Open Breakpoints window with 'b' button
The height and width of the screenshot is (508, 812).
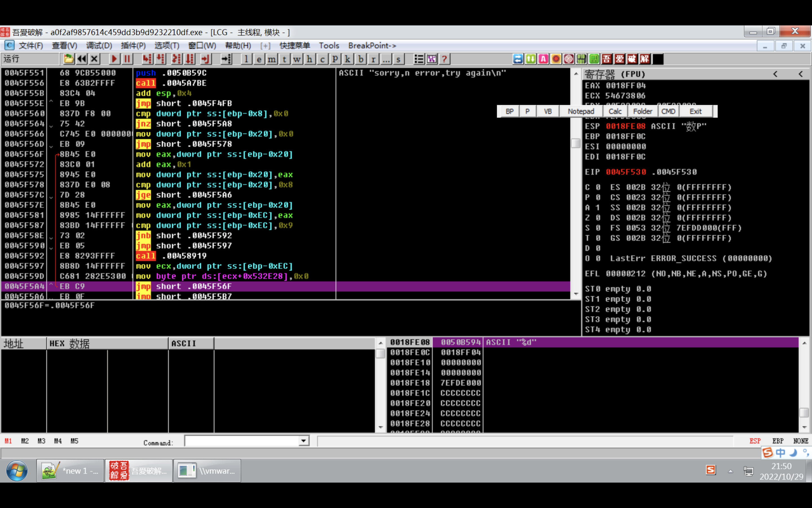pos(361,59)
